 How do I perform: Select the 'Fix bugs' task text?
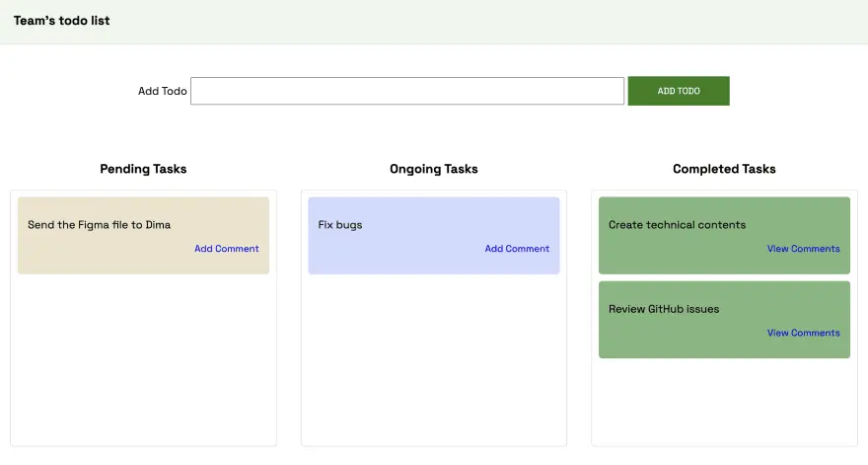tap(340, 225)
